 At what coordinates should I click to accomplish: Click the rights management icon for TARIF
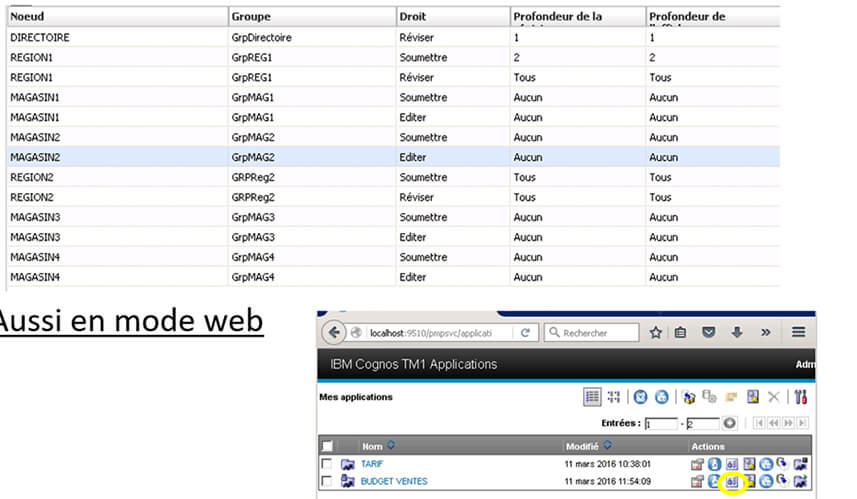pos(732,465)
